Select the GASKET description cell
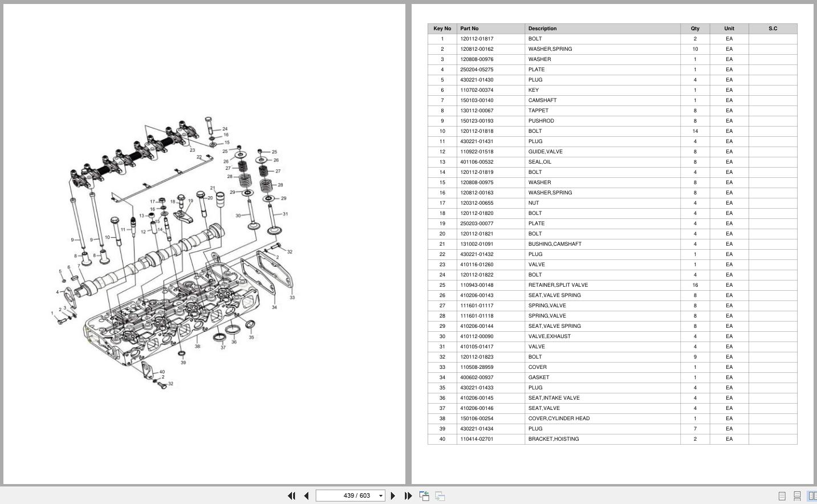Screen dimensions: 817x504 603,377
